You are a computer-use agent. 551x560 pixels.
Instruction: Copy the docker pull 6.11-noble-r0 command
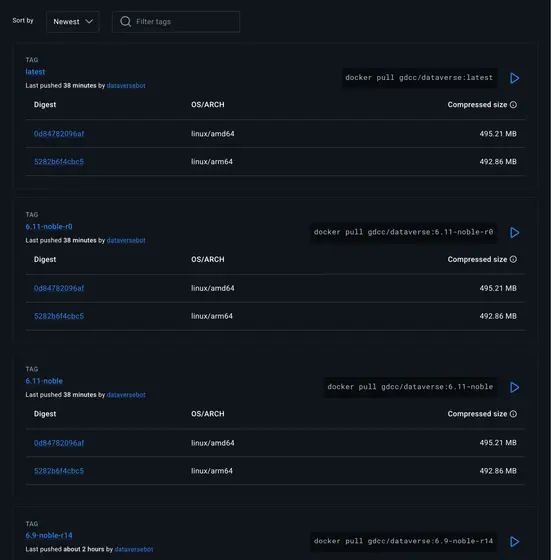(x=404, y=232)
